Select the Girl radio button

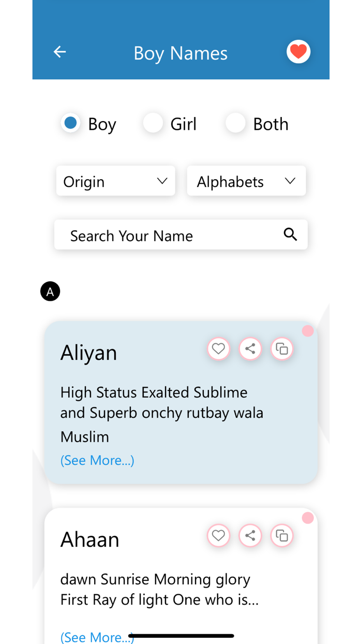(153, 123)
